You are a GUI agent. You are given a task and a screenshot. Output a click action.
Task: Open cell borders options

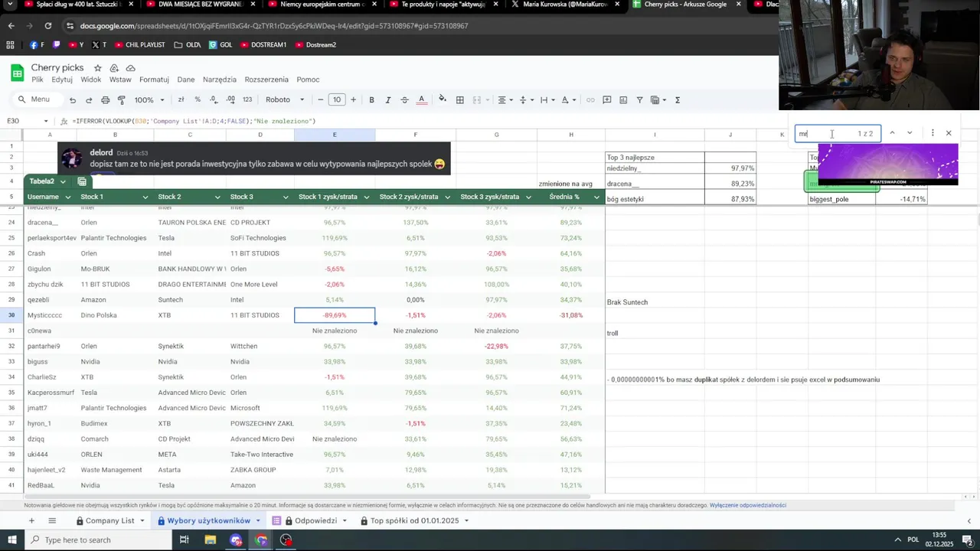click(x=459, y=99)
